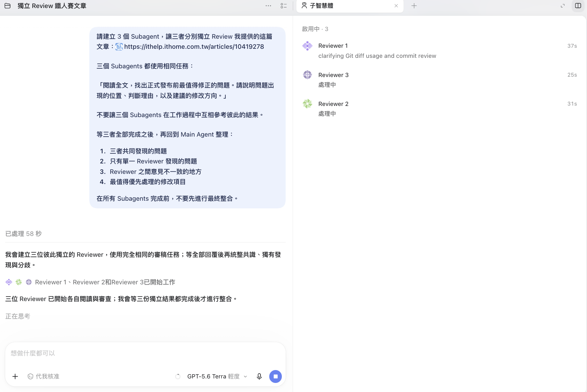The height and width of the screenshot is (392, 587).
Task: Click the 正在思考 thinking indicator
Action: tap(18, 316)
